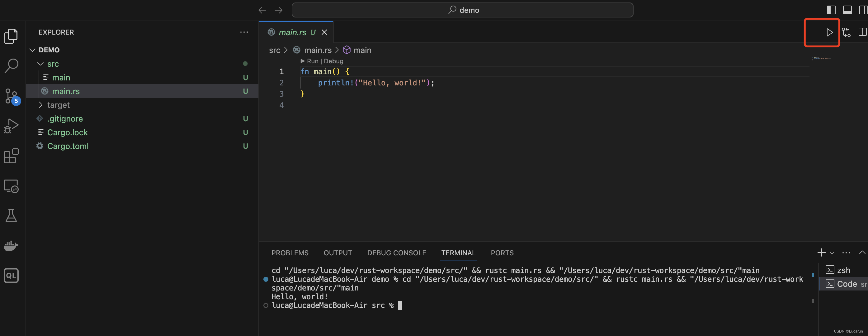
Task: Select the zsh terminal in the terminal list
Action: pos(844,270)
